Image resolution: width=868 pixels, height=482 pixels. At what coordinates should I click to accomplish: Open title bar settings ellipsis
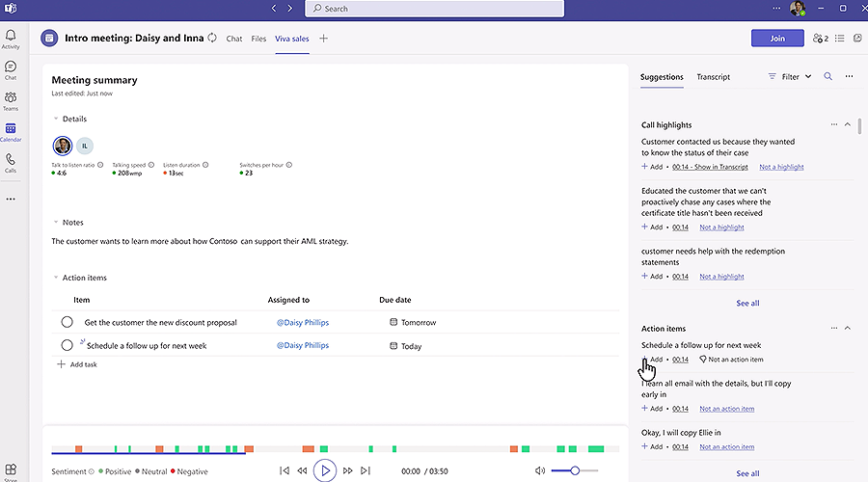coord(776,9)
